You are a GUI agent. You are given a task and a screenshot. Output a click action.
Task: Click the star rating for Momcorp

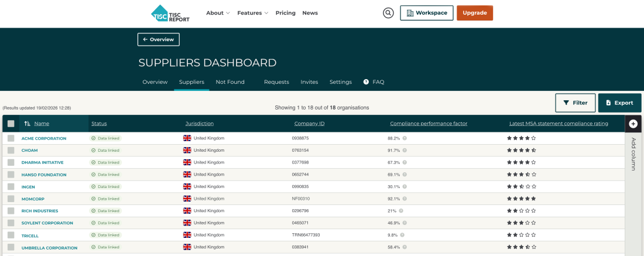(521, 199)
